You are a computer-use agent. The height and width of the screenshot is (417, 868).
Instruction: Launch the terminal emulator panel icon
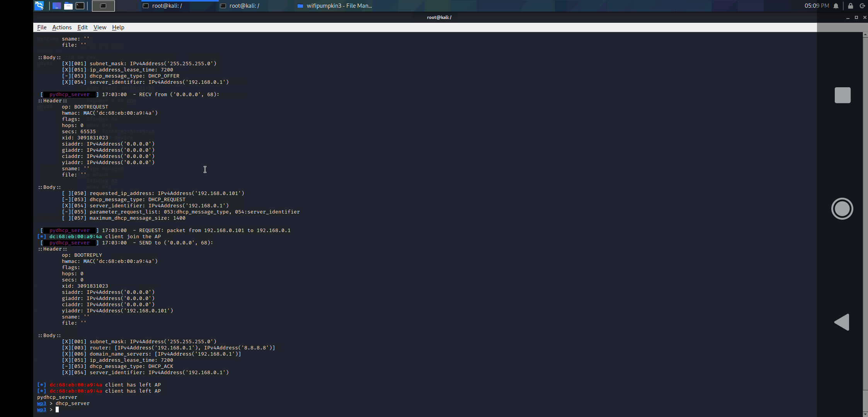coord(80,6)
